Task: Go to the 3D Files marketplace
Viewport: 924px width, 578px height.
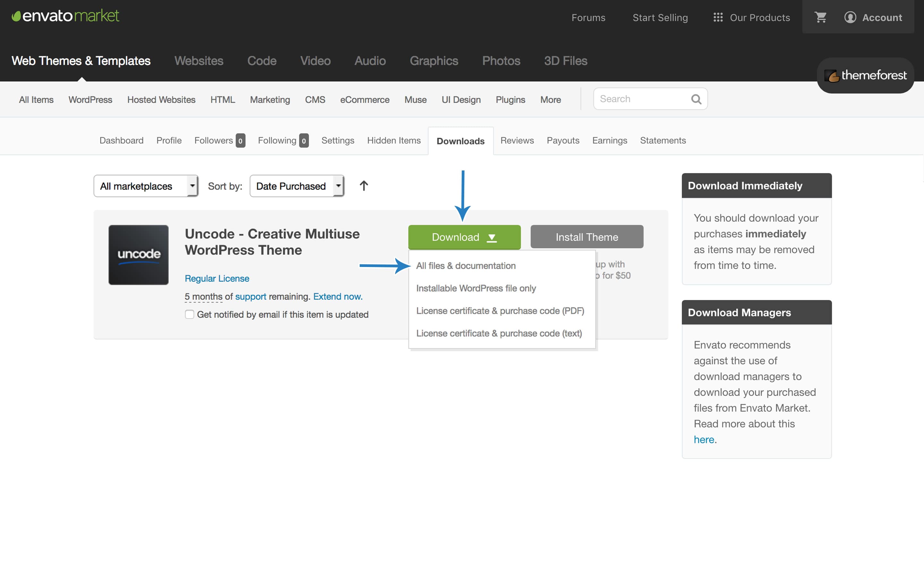Action: click(x=566, y=61)
